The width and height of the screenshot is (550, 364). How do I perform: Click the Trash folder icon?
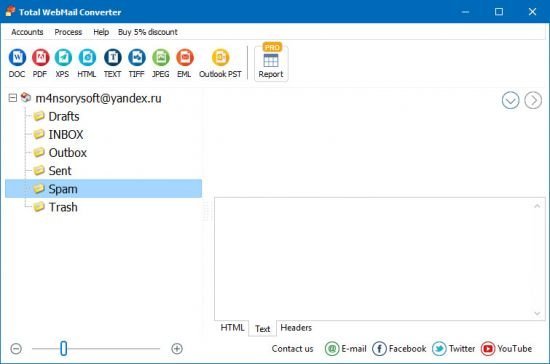click(x=39, y=207)
